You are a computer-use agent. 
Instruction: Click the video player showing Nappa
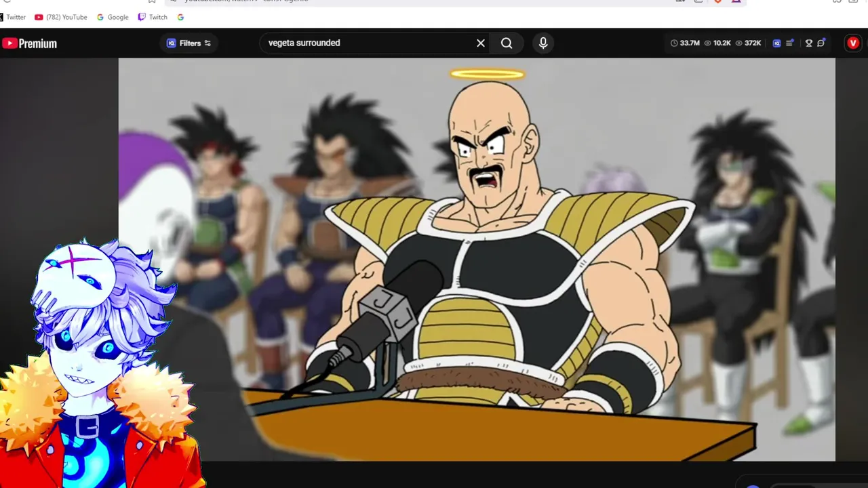(x=477, y=260)
